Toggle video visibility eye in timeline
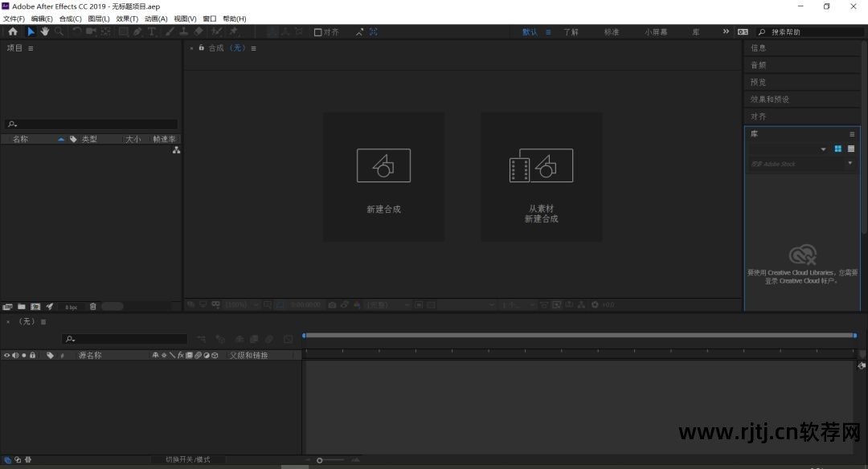The image size is (868, 469). 6,355
